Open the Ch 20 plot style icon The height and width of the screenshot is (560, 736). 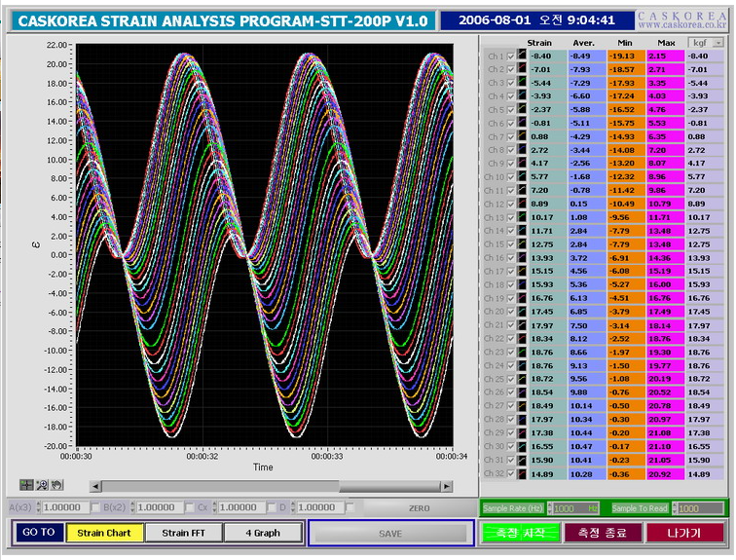522,312
